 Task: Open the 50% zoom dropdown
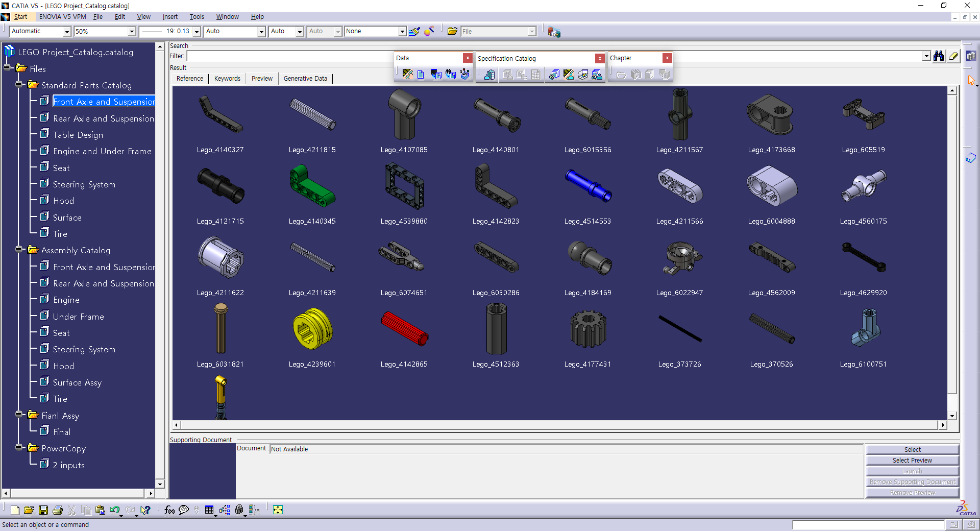coord(132,32)
